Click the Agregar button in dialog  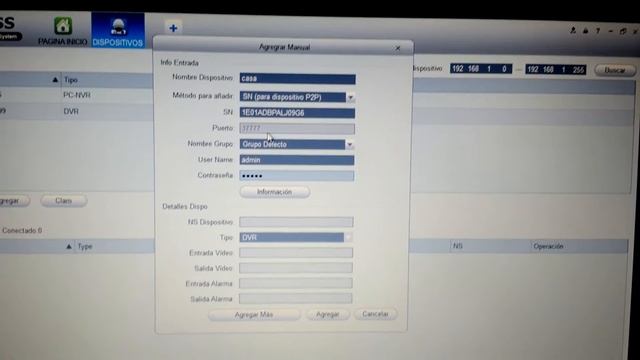[328, 314]
